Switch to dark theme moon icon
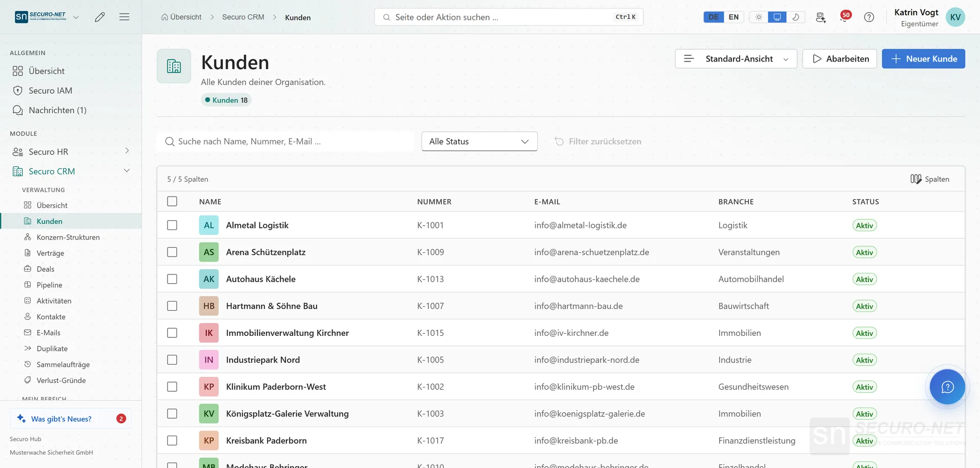 click(x=795, y=17)
